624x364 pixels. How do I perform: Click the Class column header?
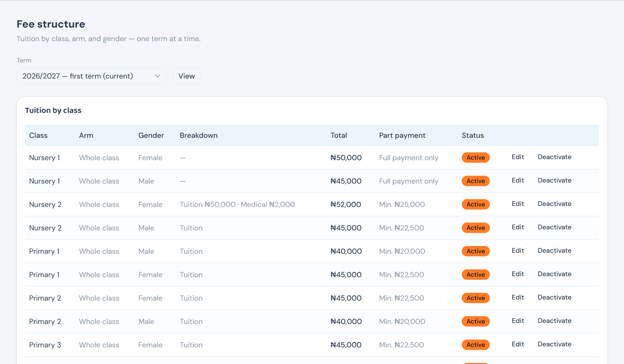[38, 135]
